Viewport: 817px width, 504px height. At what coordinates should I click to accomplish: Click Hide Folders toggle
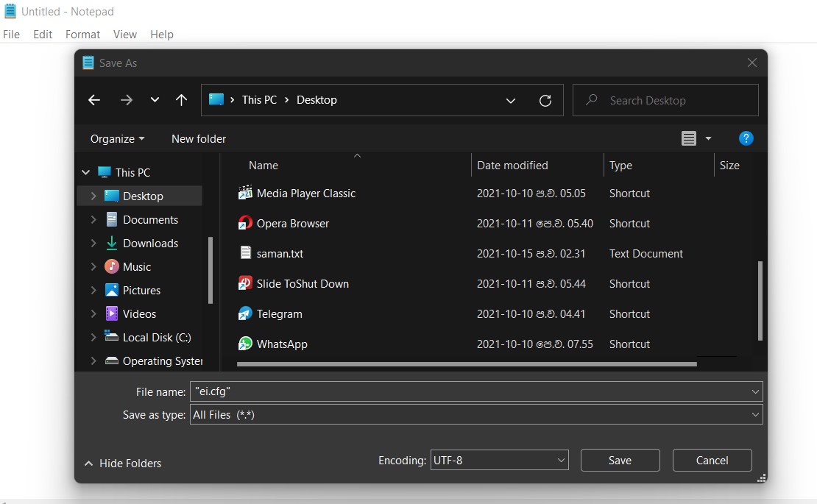point(123,464)
